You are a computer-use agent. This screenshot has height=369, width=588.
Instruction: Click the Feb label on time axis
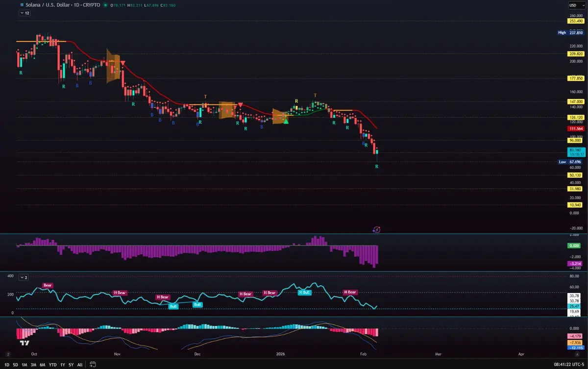(363, 353)
